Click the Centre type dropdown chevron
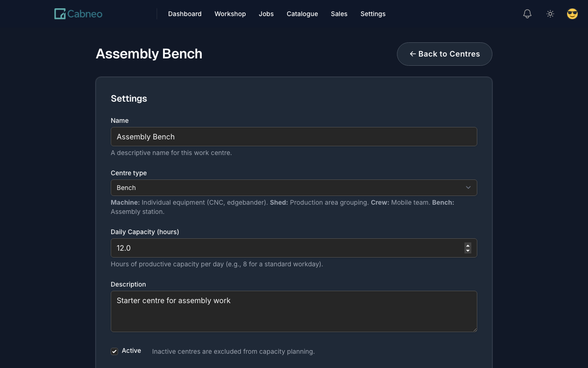Viewport: 588px width, 368px height. click(x=468, y=188)
